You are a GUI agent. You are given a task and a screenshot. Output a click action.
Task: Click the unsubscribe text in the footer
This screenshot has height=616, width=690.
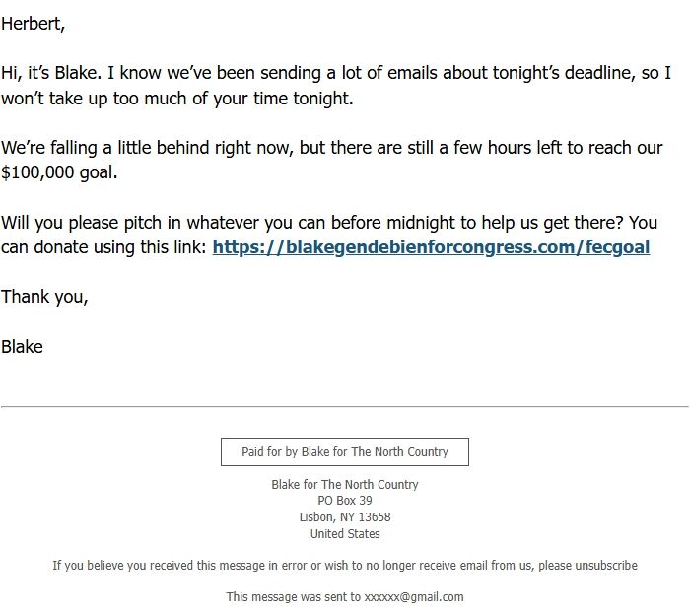603,566
